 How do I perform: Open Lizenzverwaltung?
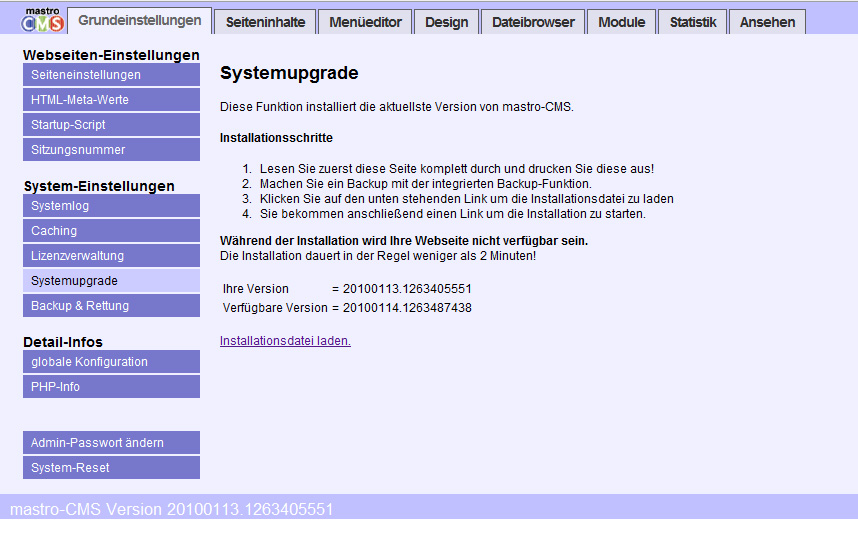(111, 256)
